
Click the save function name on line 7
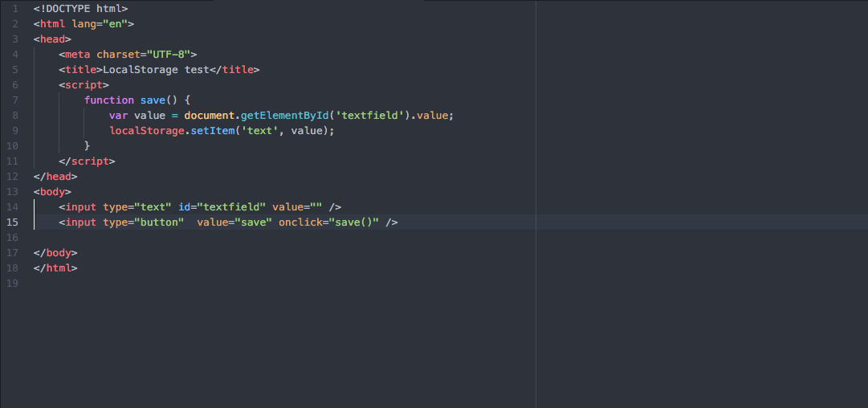pyautogui.click(x=153, y=100)
